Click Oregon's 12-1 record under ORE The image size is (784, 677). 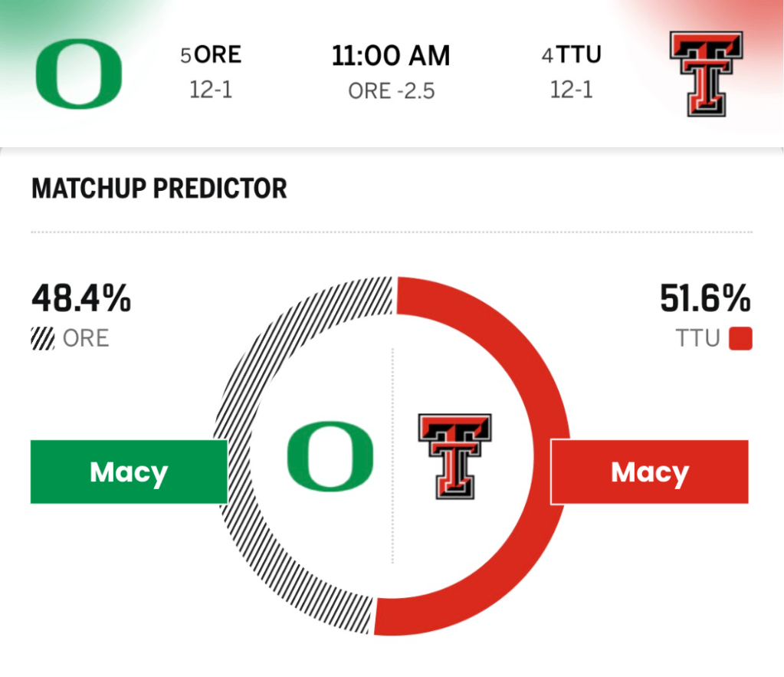[211, 90]
